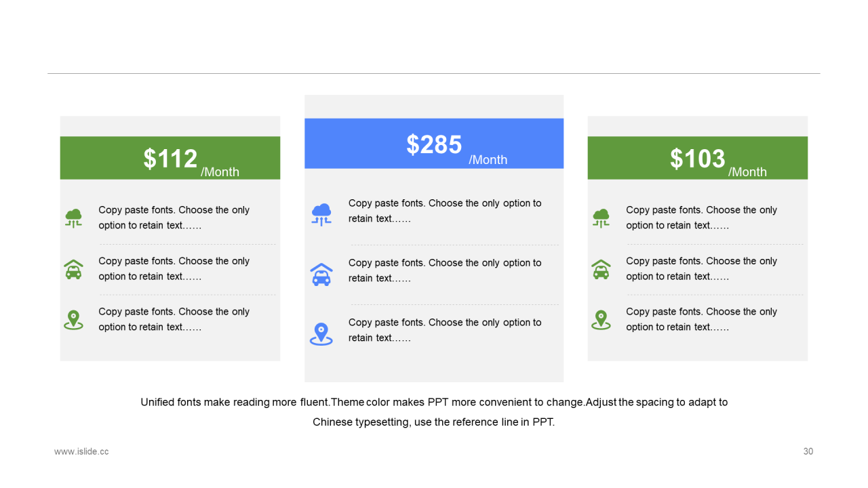The width and height of the screenshot is (868, 488).
Task: Open the www.islide.cc link
Action: [x=81, y=451]
